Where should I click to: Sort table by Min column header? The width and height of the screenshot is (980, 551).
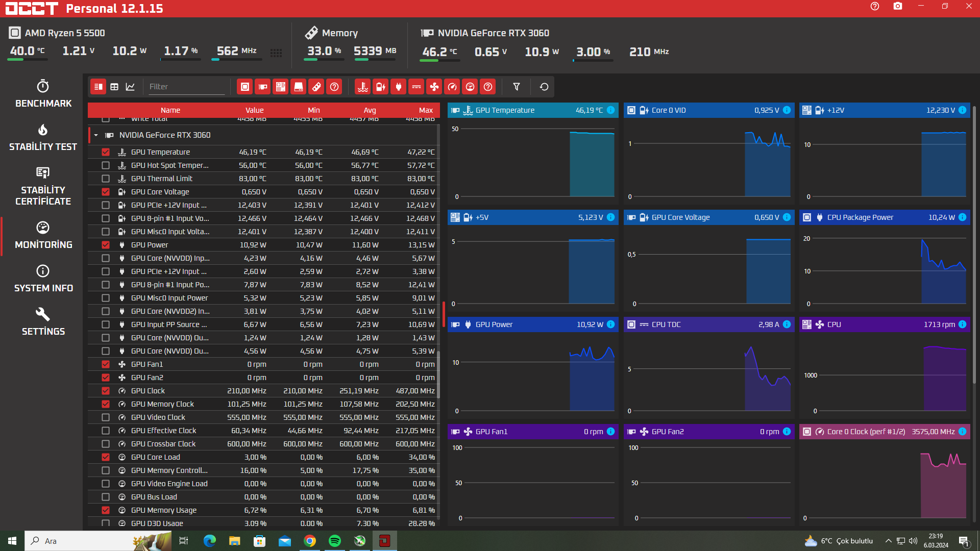click(x=314, y=110)
